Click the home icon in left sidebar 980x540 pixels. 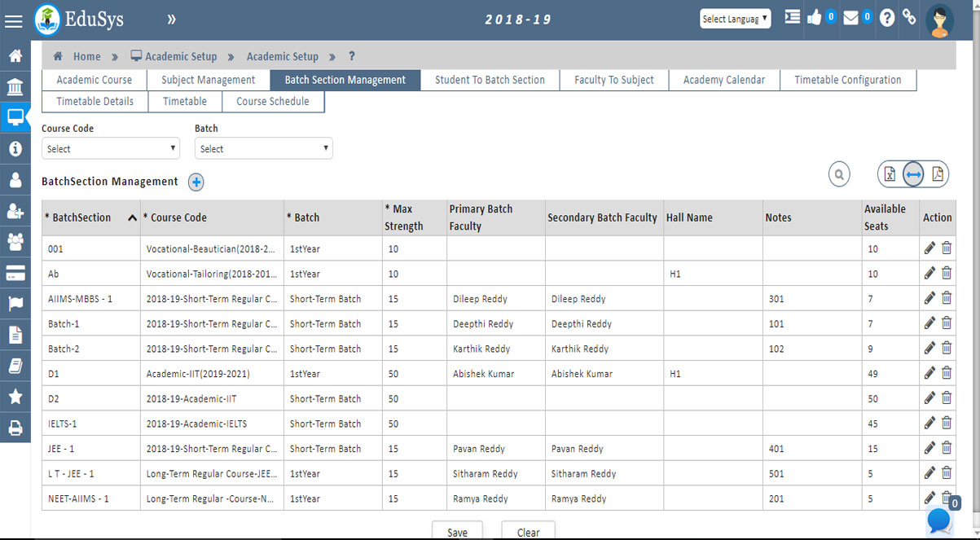(15, 56)
